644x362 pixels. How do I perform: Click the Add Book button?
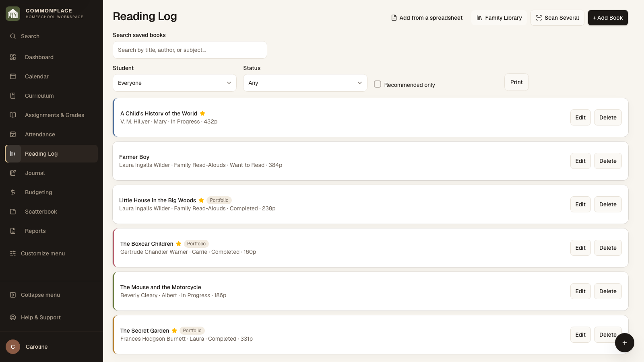[608, 18]
